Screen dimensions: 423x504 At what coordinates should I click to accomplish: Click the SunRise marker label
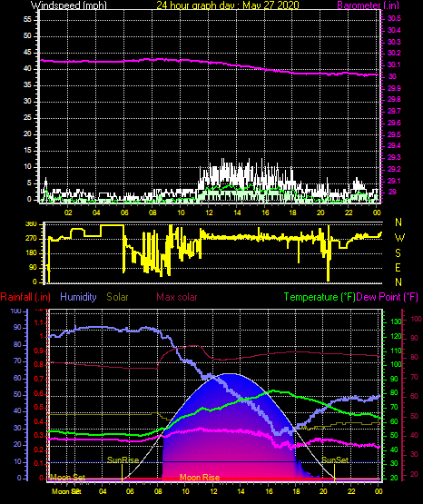pyautogui.click(x=123, y=460)
